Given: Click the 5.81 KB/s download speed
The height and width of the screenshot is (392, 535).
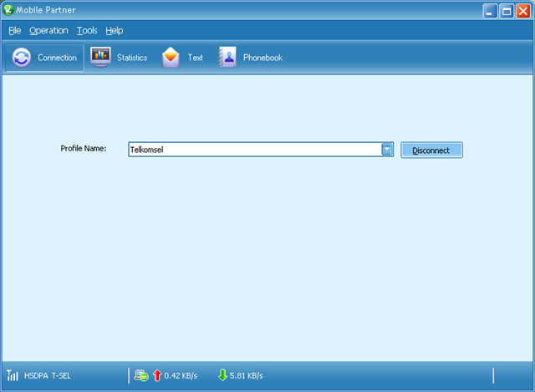Looking at the screenshot, I should pyautogui.click(x=247, y=375).
